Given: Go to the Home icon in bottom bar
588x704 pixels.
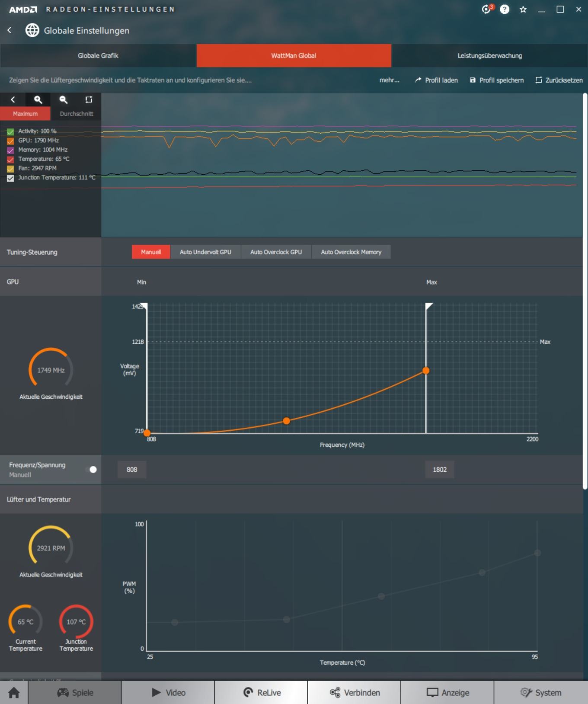Looking at the screenshot, I should pyautogui.click(x=14, y=692).
